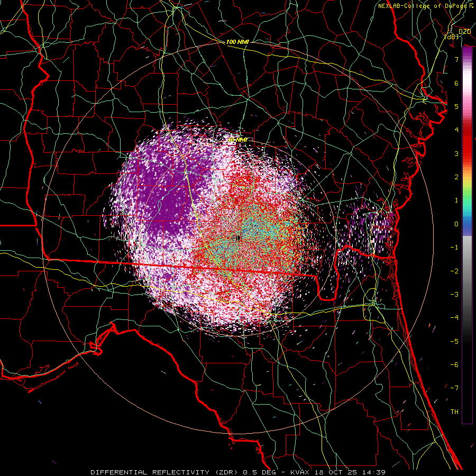The width and height of the screenshot is (476, 476).
Task: Click the 2 value on the dB scale
Action: tap(456, 177)
